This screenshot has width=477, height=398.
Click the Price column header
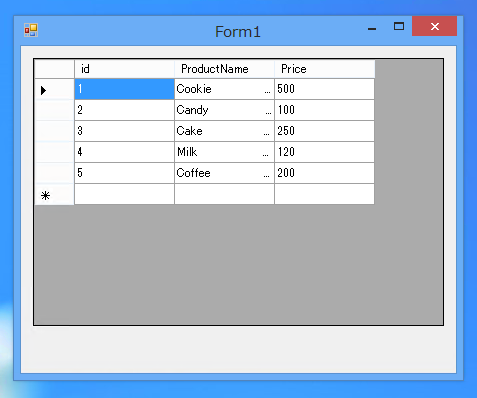coord(325,69)
